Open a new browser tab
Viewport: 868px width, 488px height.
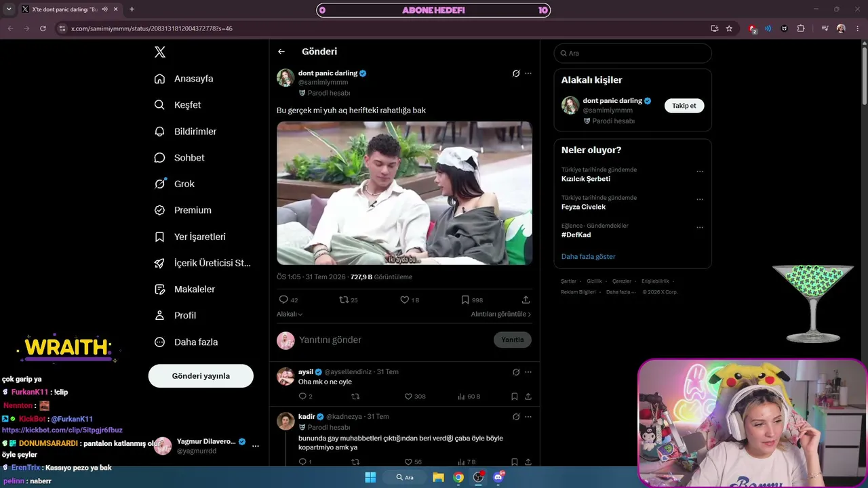pos(132,9)
